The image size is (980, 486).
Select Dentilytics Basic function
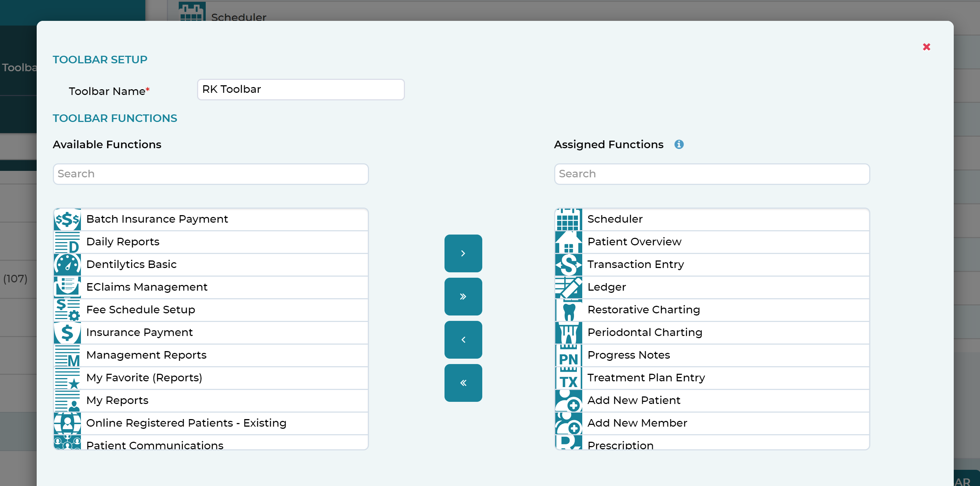point(211,264)
